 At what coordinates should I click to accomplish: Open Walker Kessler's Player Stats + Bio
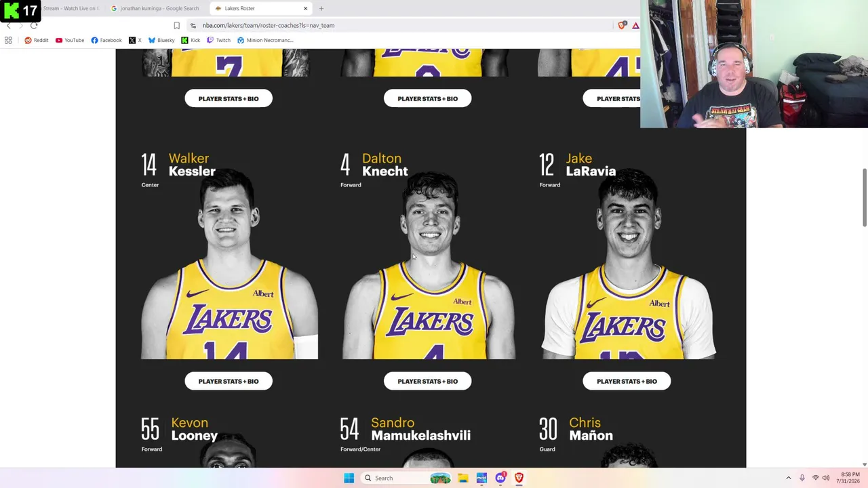click(x=229, y=381)
